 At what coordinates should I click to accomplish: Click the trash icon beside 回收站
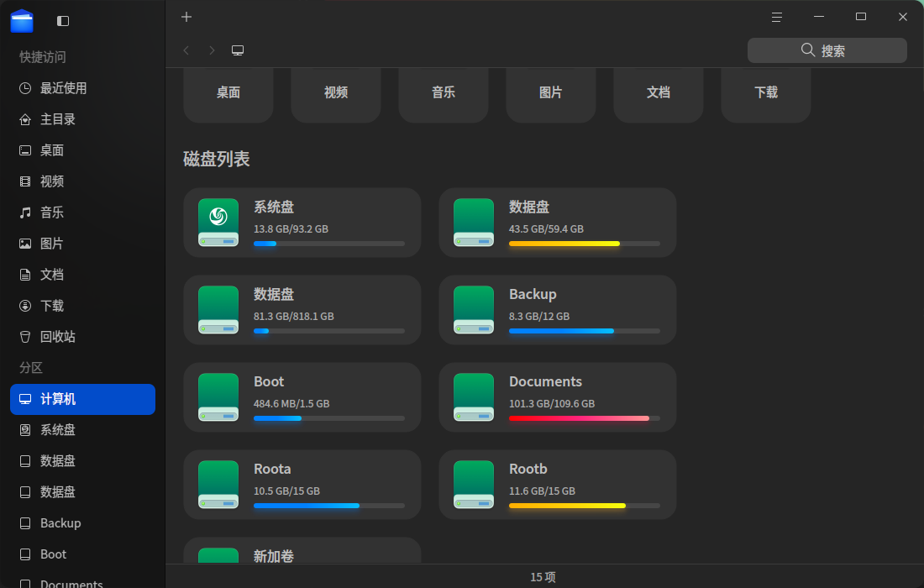24,337
